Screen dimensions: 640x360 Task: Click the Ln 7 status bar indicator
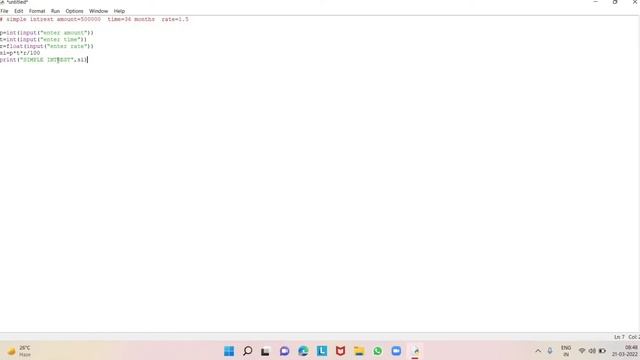click(619, 337)
